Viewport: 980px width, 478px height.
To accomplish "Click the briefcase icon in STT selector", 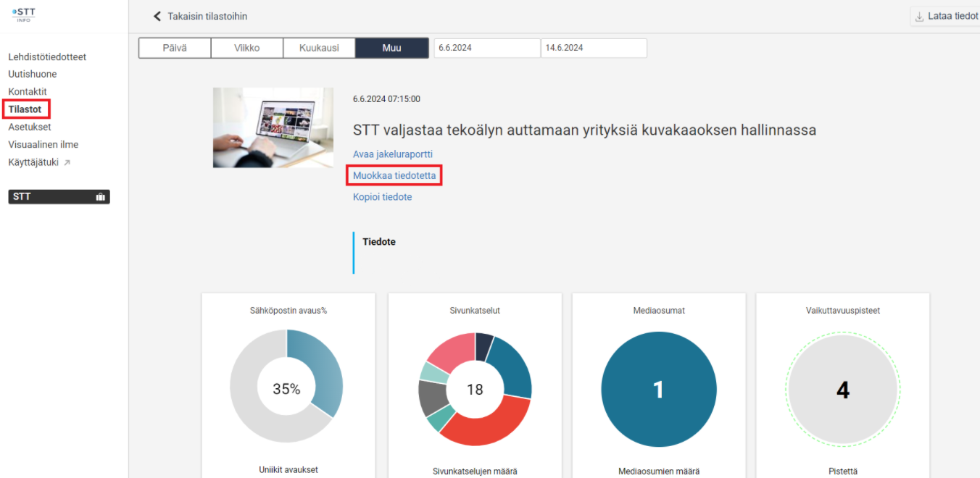I will [100, 197].
